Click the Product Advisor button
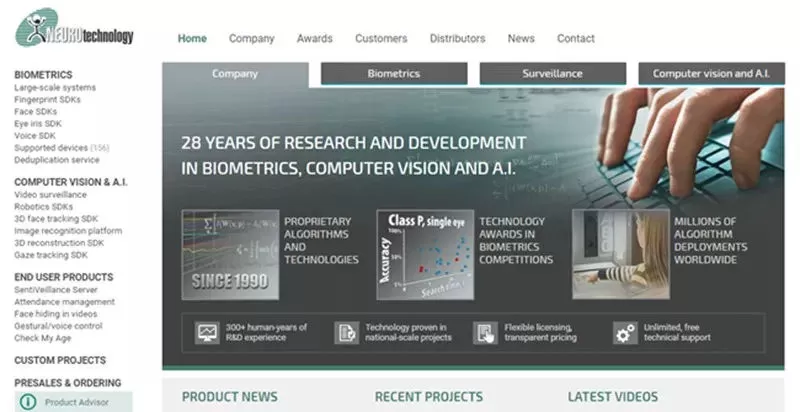Screen dimensions: 800x412 [75, 402]
